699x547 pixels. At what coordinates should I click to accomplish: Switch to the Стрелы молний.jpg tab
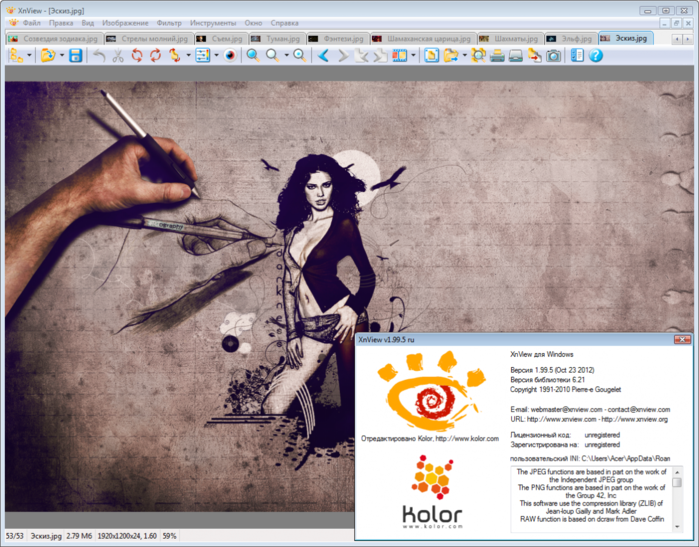149,39
